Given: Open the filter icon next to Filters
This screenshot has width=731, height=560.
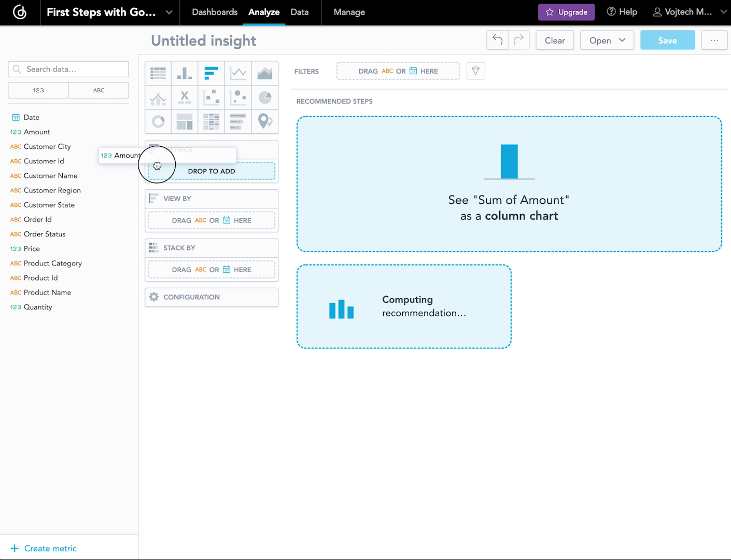Looking at the screenshot, I should (x=475, y=71).
